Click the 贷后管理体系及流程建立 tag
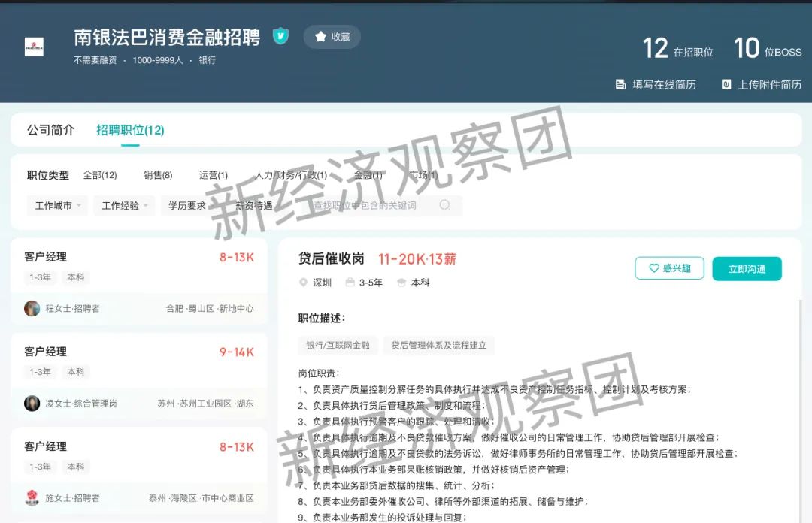Image resolution: width=812 pixels, height=523 pixels. pos(439,346)
